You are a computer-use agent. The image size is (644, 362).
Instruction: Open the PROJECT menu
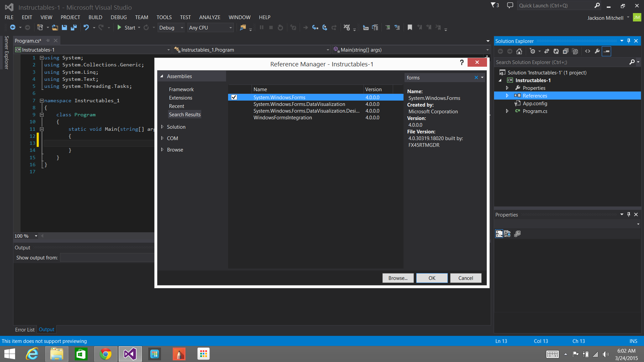pos(70,17)
